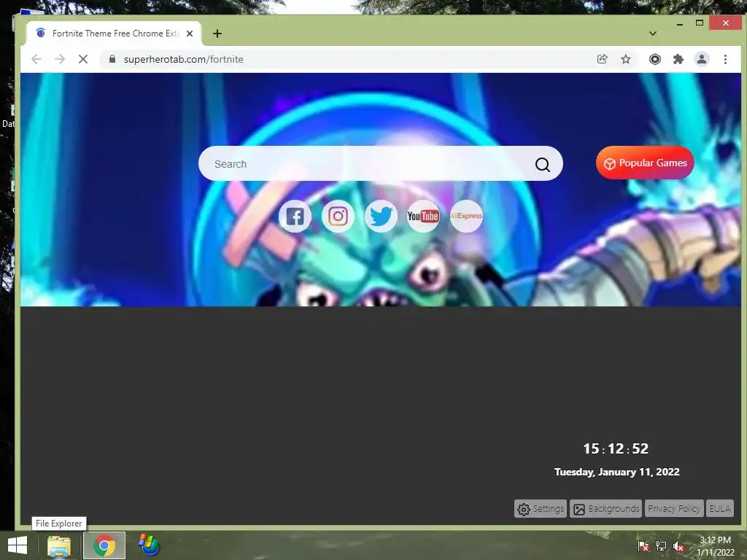Open Popular Games button
The image size is (747, 560).
(x=645, y=163)
